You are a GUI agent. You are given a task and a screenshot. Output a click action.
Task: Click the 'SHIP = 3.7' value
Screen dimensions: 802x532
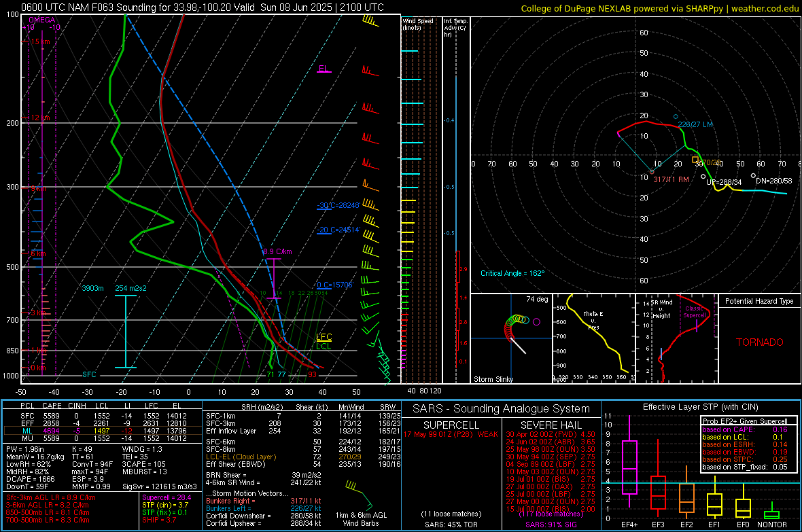[x=159, y=520]
